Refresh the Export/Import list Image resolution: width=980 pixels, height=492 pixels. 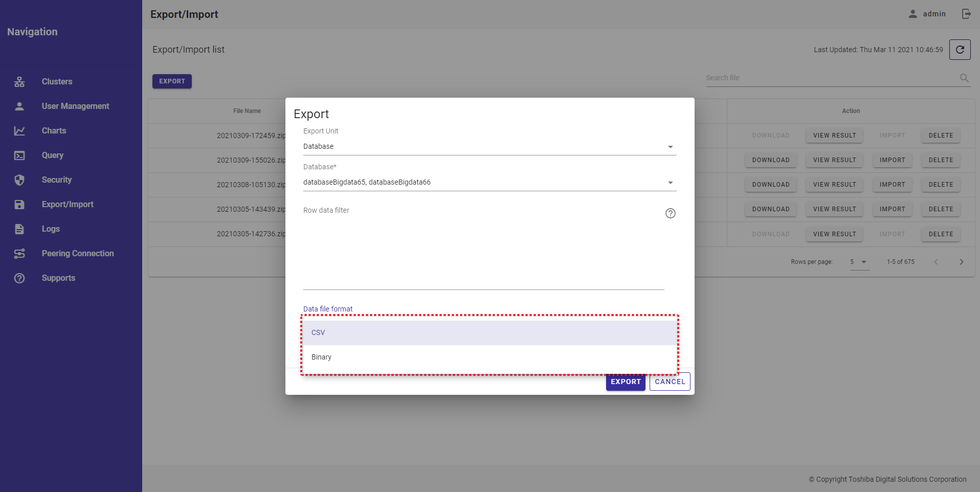960,50
